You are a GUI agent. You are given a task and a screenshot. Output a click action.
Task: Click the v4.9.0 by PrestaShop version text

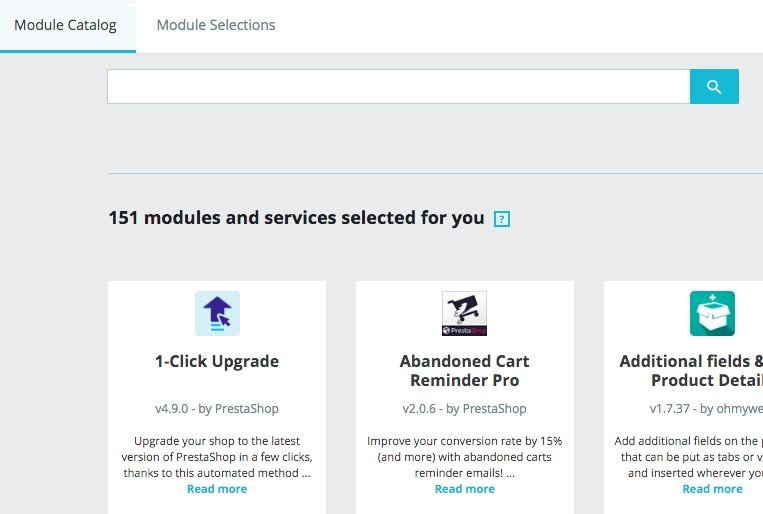pyautogui.click(x=217, y=409)
